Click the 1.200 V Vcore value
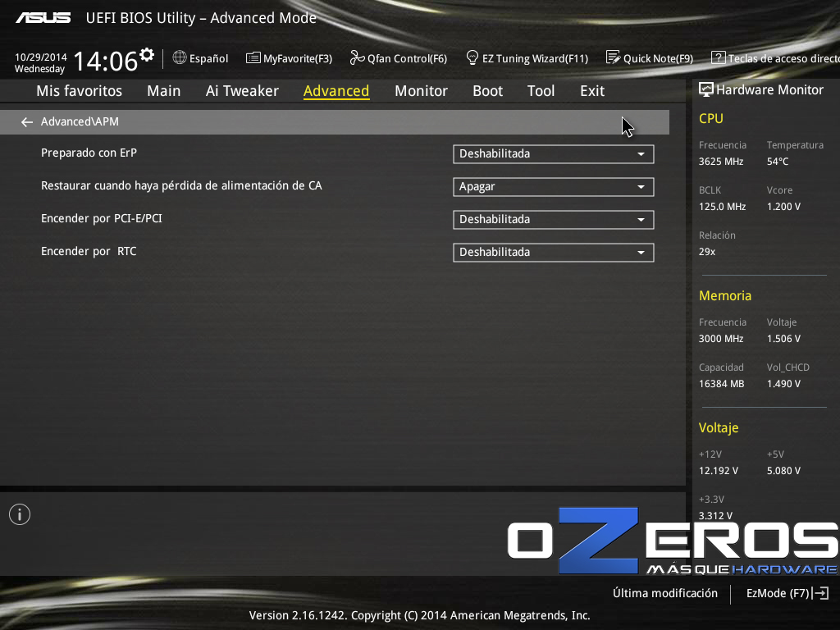Image resolution: width=840 pixels, height=630 pixels. [x=783, y=206]
